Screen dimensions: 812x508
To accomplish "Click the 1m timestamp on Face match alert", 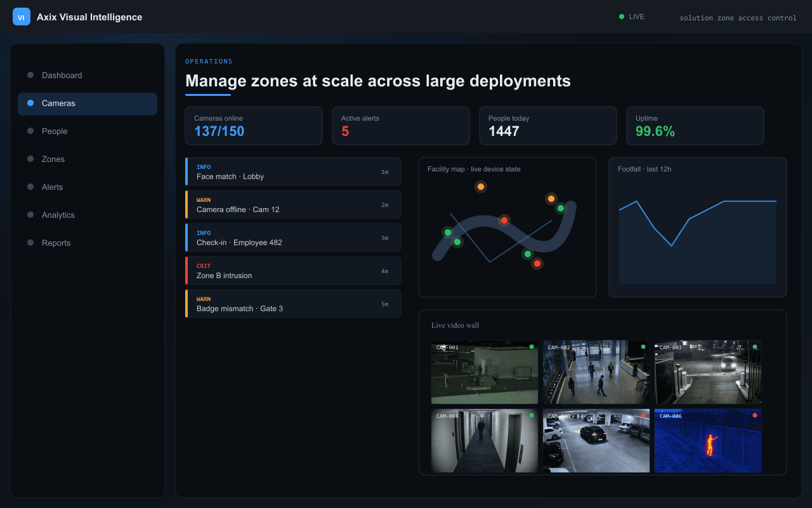I will point(384,172).
